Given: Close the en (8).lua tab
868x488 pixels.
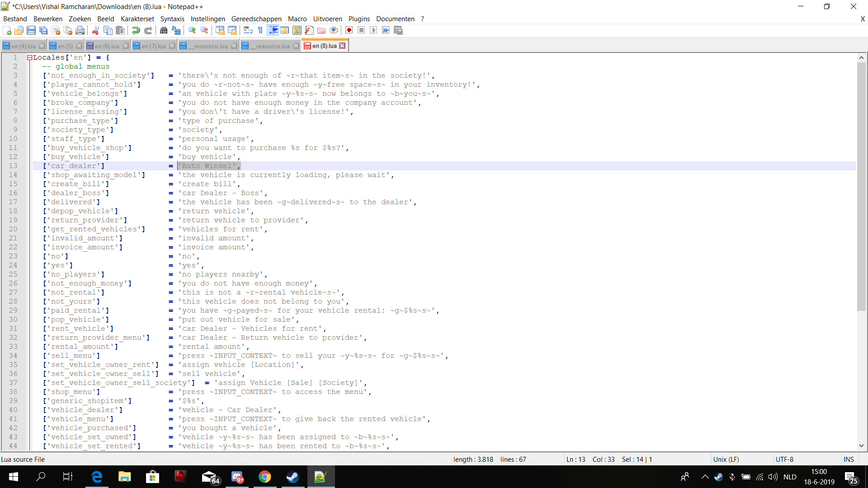Looking at the screenshot, I should coord(342,46).
